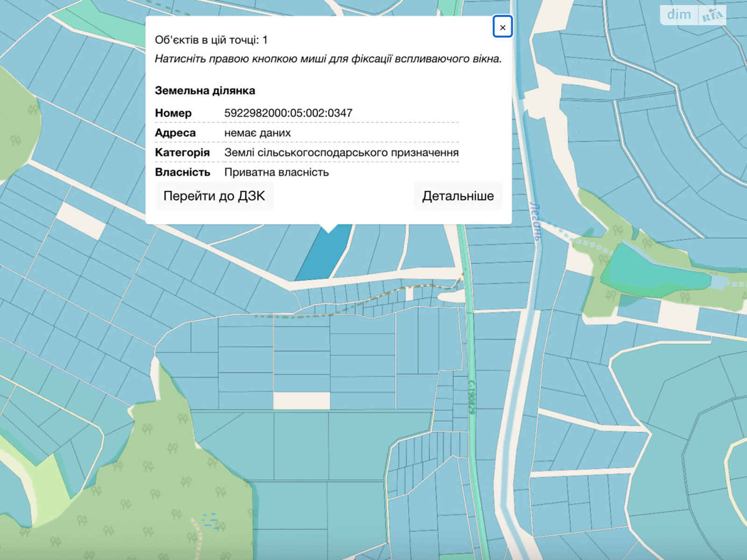The image size is (747, 560).
Task: Click the C190829 road label
Action: (x=471, y=397)
